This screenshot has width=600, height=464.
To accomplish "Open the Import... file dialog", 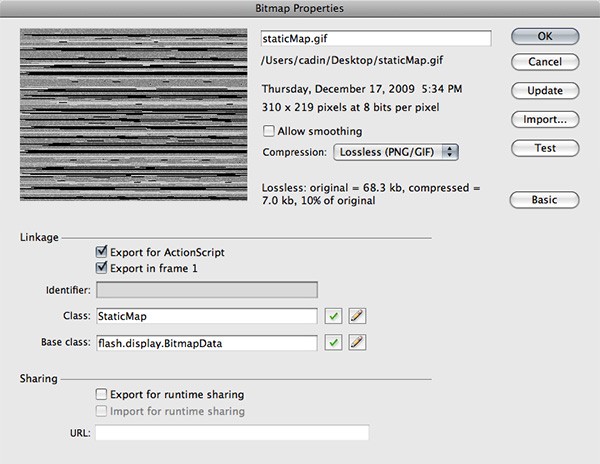I will [544, 119].
